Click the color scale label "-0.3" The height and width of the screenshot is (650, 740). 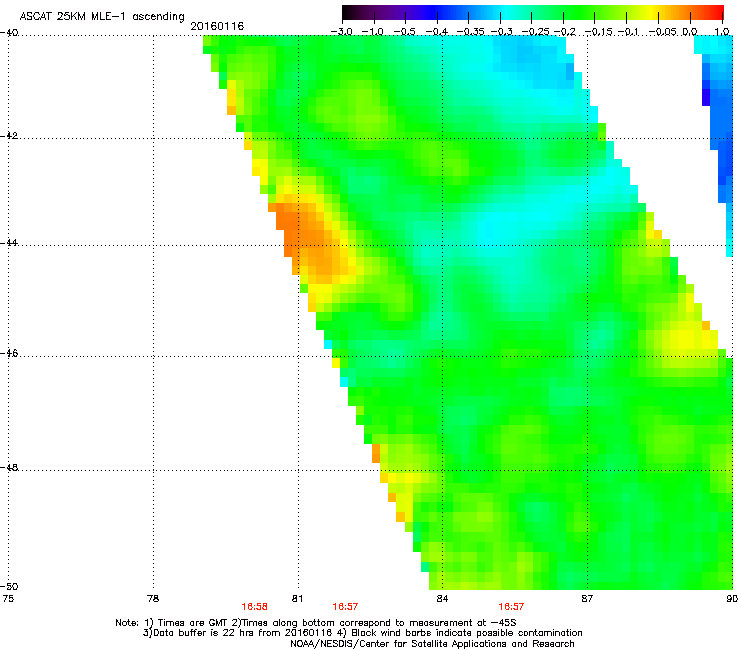[x=501, y=32]
